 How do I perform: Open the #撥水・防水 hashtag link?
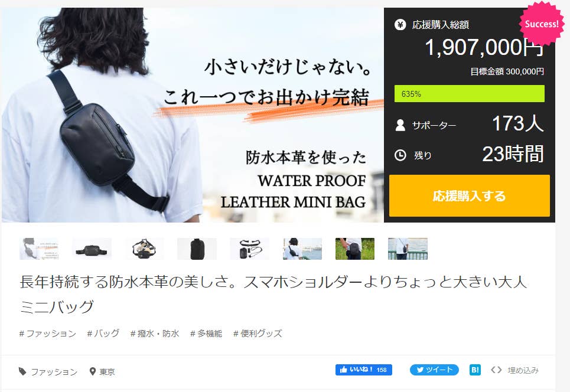point(155,333)
